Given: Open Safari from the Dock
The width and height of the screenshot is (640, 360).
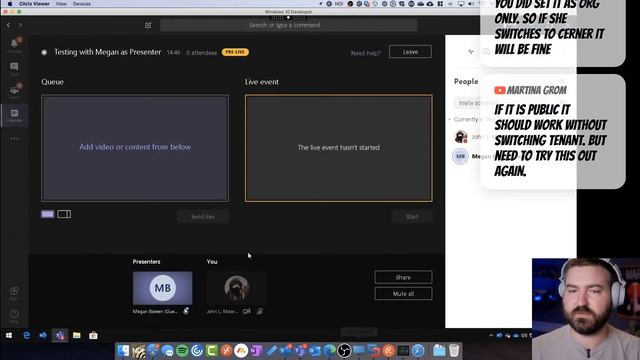Looking at the screenshot, I should coord(418,351).
